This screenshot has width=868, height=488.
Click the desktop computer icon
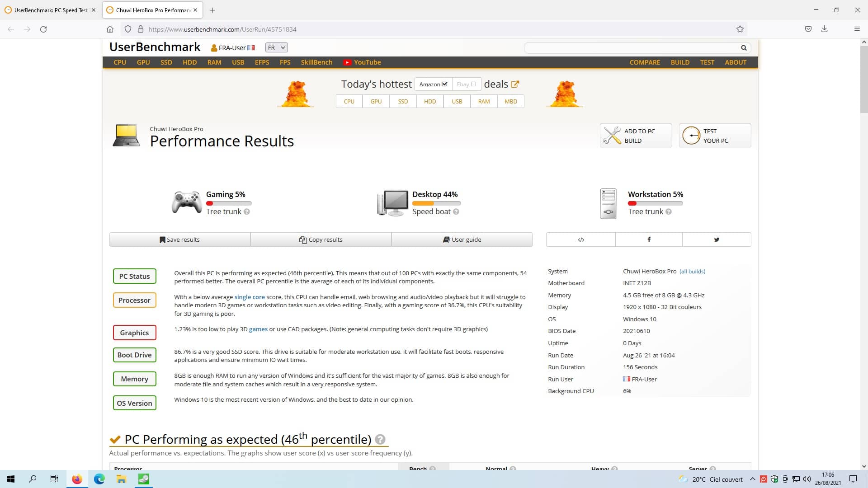[392, 203]
